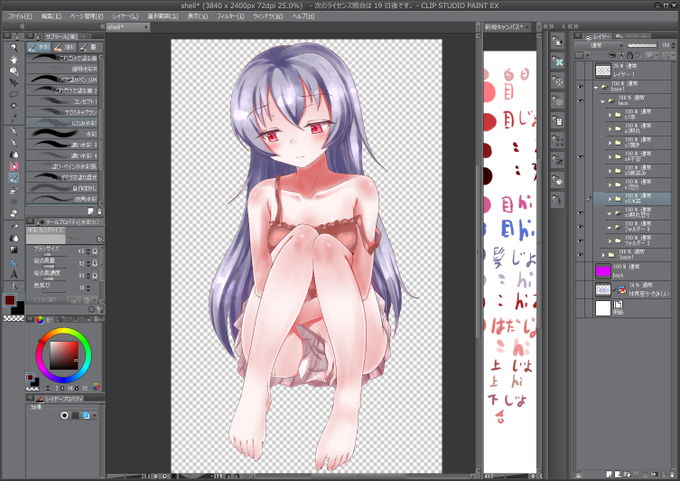Select the Eyedropper tool
Image resolution: width=680 pixels, height=481 pixels.
pos(14,118)
